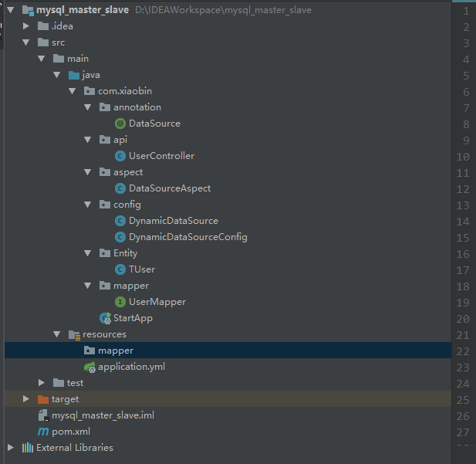Click the DataSource annotation type icon
The width and height of the screenshot is (476, 464).
point(120,124)
